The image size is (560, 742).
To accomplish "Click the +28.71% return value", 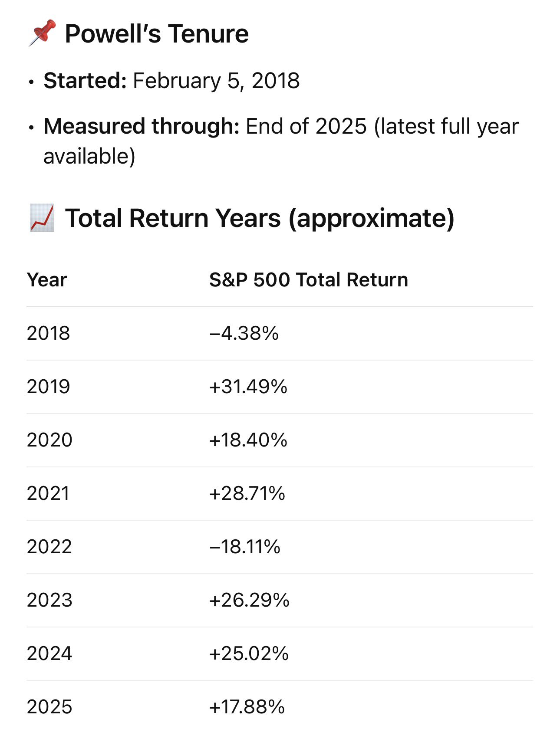I will (247, 493).
